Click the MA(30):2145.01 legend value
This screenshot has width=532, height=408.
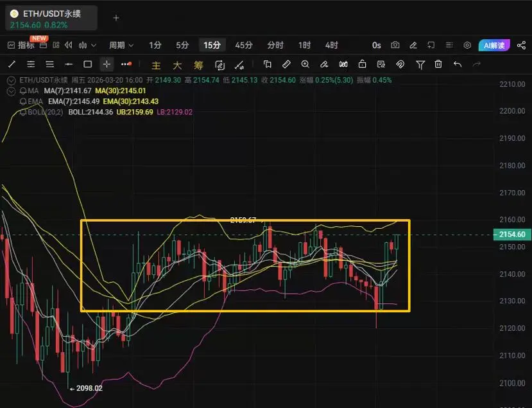pos(121,91)
